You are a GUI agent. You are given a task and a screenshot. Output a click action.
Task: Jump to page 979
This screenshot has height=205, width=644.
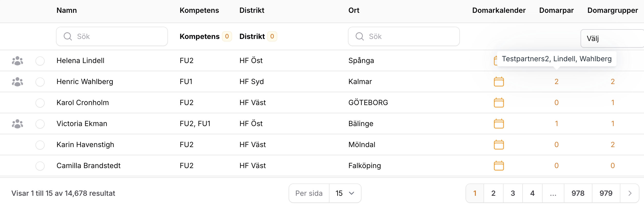(606, 193)
